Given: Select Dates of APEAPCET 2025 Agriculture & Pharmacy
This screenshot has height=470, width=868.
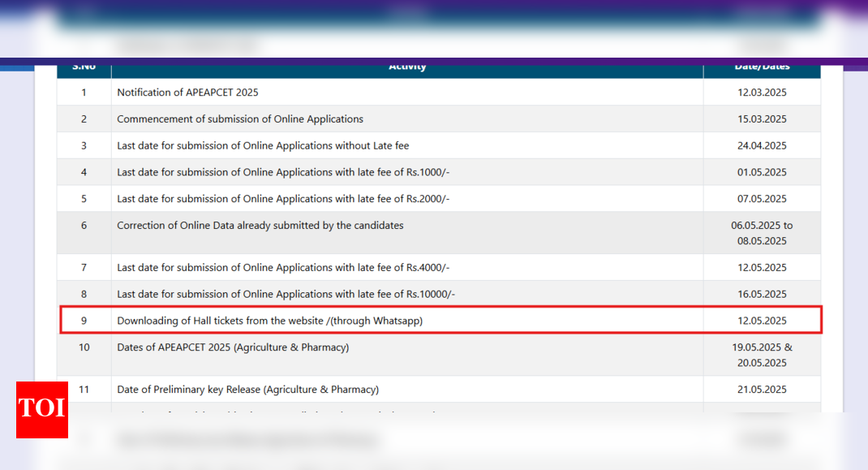Looking at the screenshot, I should click(x=233, y=347).
